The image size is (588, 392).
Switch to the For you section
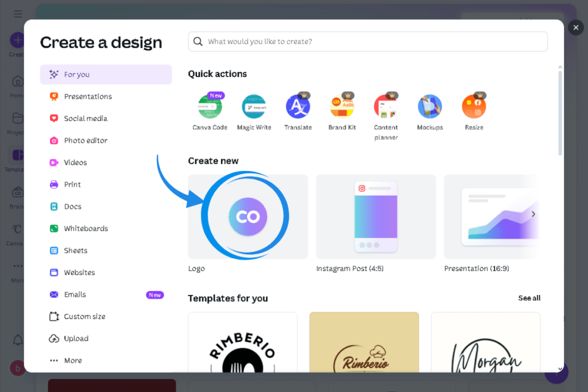(75, 74)
